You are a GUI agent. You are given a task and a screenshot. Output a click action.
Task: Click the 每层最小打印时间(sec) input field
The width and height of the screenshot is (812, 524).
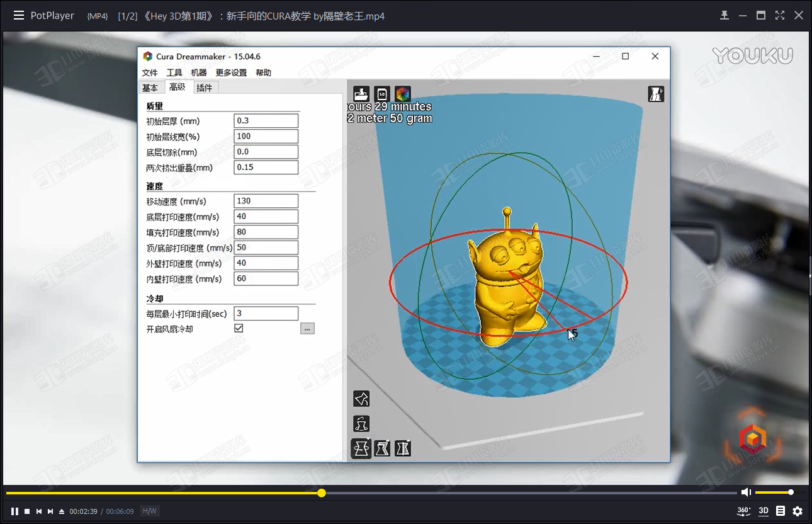(266, 313)
